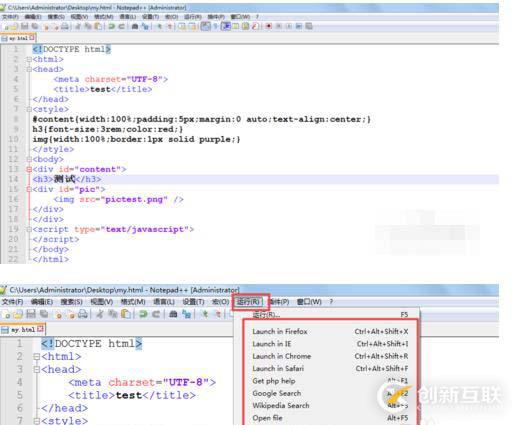Collapse div content fold on line 13
The width and height of the screenshot is (512, 425).
pyautogui.click(x=29, y=170)
